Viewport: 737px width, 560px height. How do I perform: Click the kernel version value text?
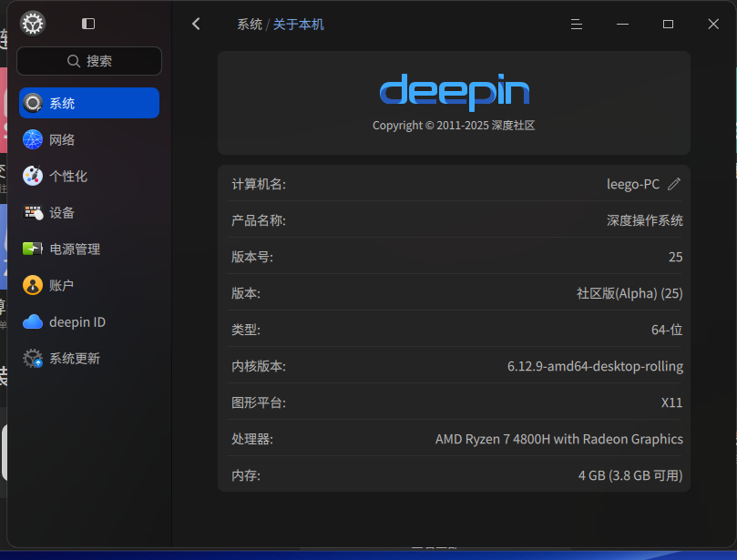(x=595, y=366)
